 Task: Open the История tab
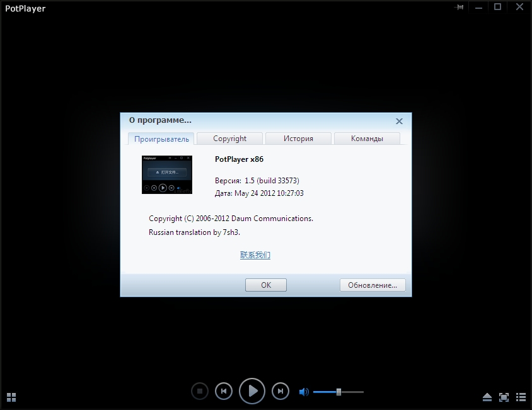[x=298, y=139]
